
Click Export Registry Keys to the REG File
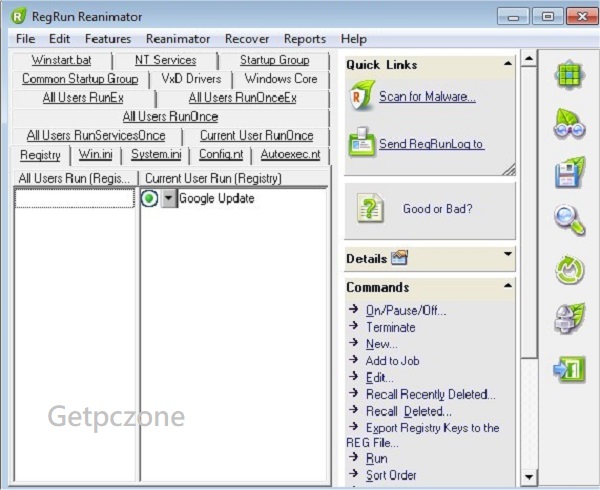pos(423,435)
